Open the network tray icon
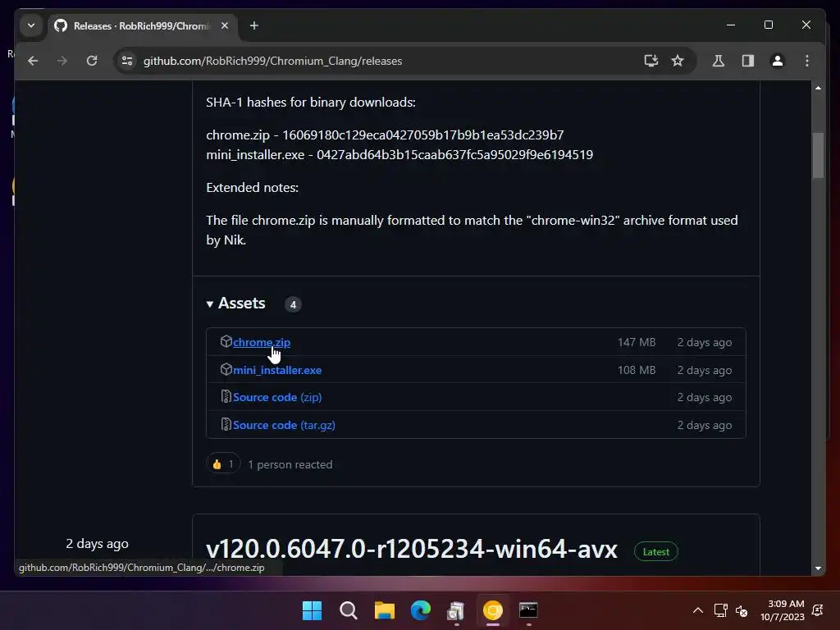The height and width of the screenshot is (630, 840). point(720,610)
